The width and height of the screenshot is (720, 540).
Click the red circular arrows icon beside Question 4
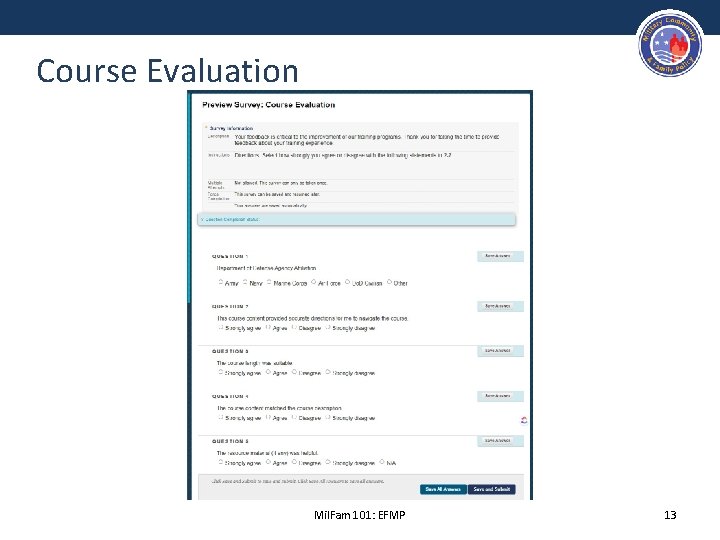(524, 420)
